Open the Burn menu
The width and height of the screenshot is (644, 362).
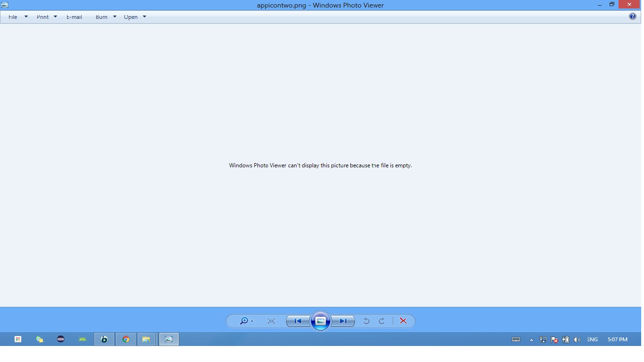coord(101,17)
